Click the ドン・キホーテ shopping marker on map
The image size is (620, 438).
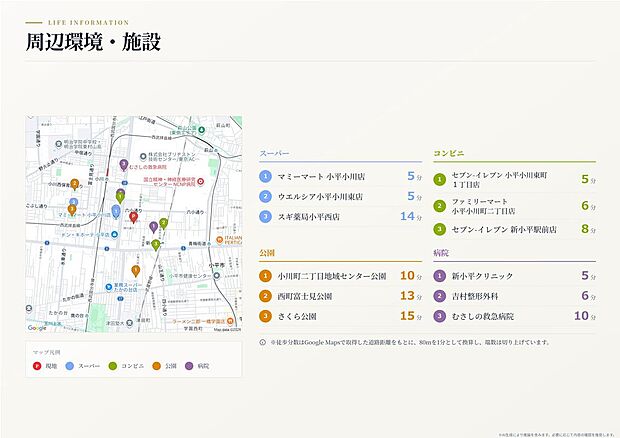click(x=115, y=234)
